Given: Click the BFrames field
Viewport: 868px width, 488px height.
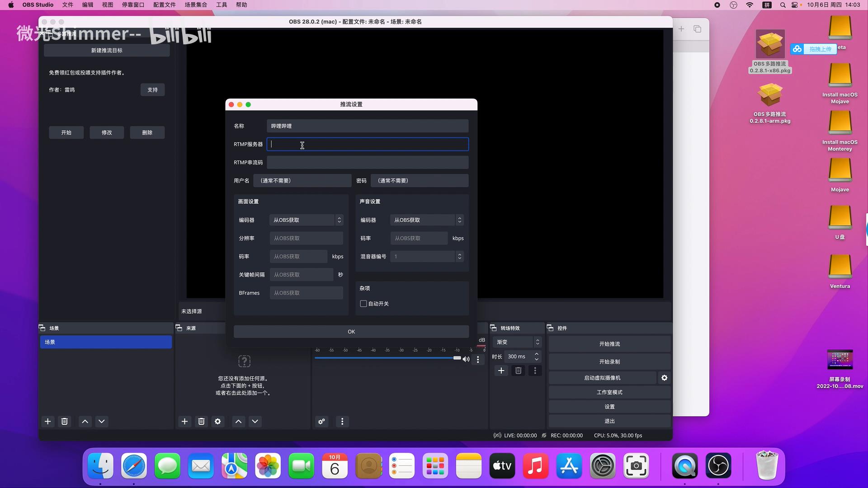Looking at the screenshot, I should click(307, 293).
